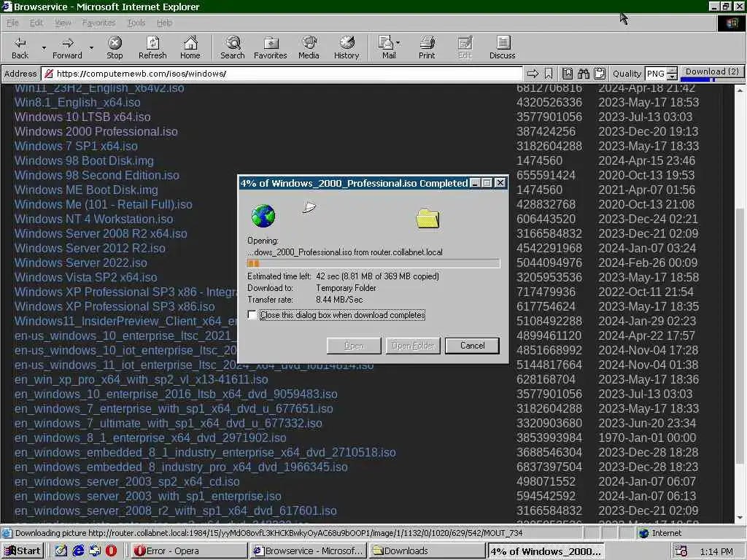Click the Back arrow toolbar button
Screen dimensions: 747x560
pyautogui.click(x=20, y=47)
